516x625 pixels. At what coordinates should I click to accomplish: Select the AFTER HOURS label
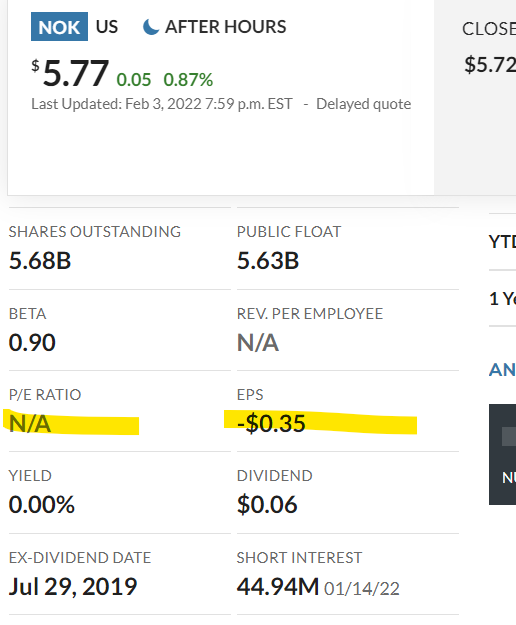click(x=226, y=27)
